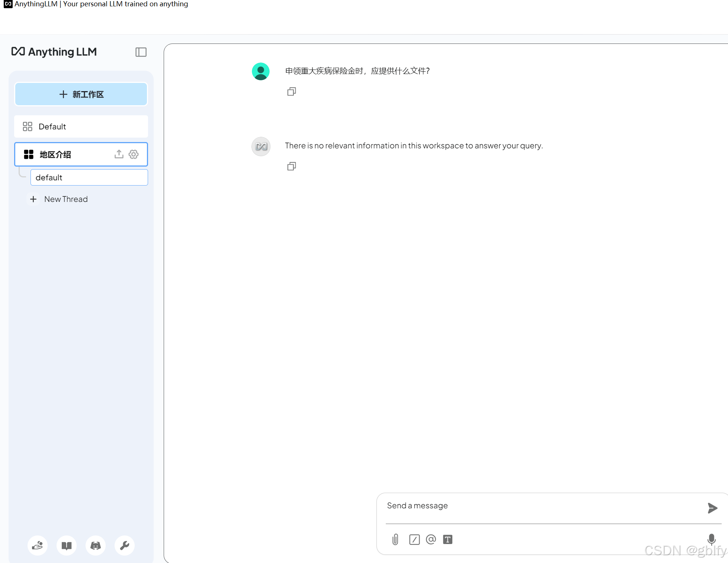Viewport: 728px width, 563px height.
Task: Copy the user question message
Action: [x=291, y=91]
